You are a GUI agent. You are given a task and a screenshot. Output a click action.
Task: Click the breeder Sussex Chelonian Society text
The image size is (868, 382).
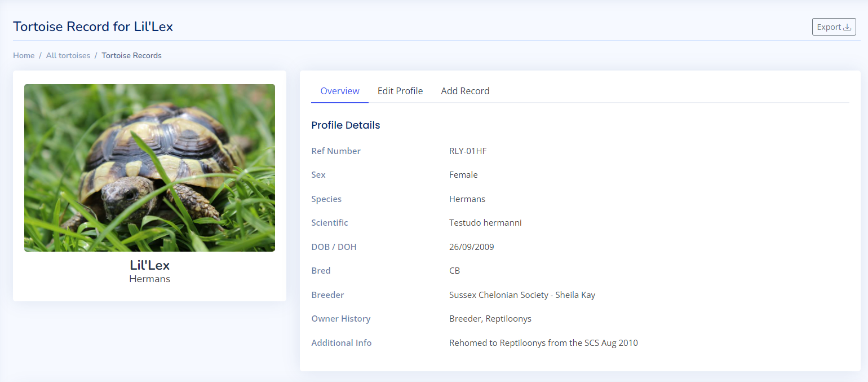pos(522,295)
